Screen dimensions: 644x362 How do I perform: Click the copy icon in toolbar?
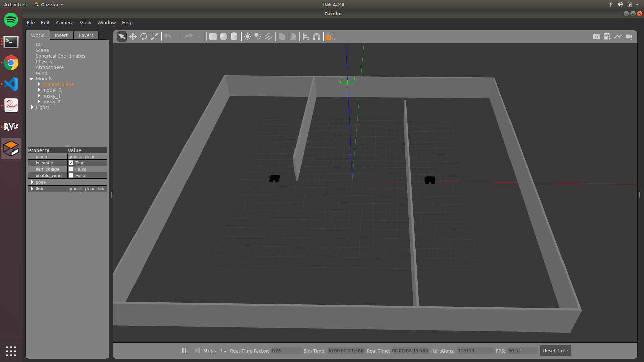click(282, 37)
